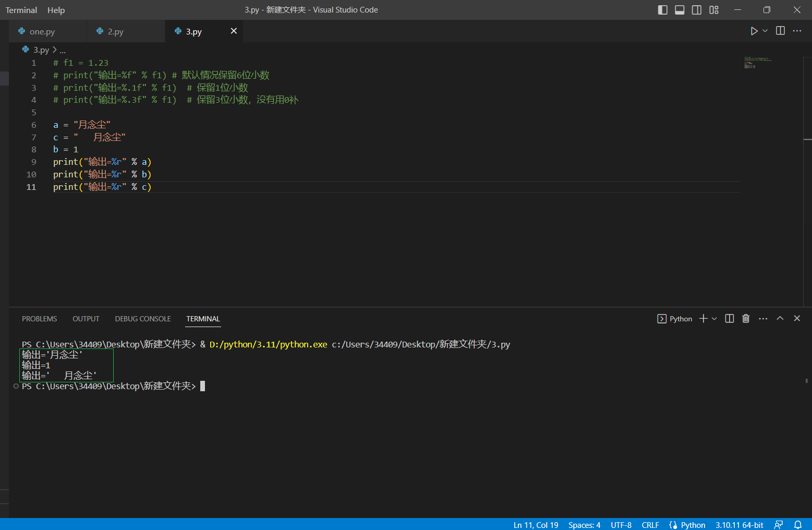The height and width of the screenshot is (530, 812).
Task: Run the Python file with play icon
Action: click(754, 31)
